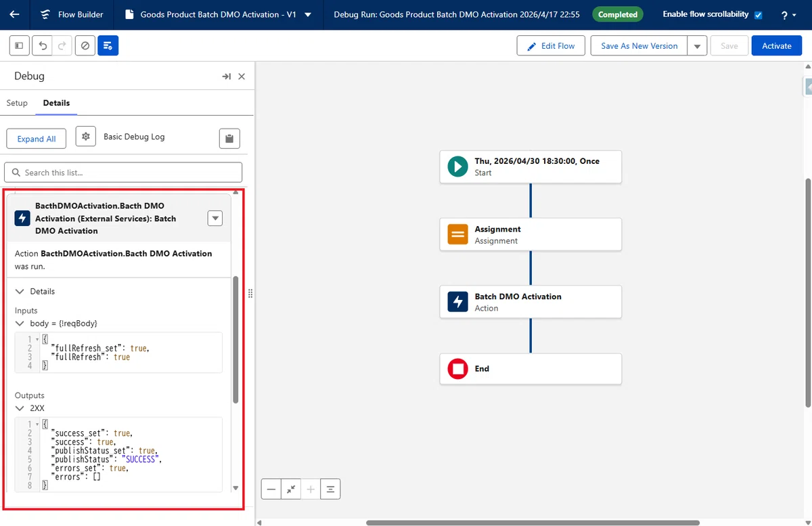Click the Redo icon
This screenshot has width=812, height=526.
[62, 46]
